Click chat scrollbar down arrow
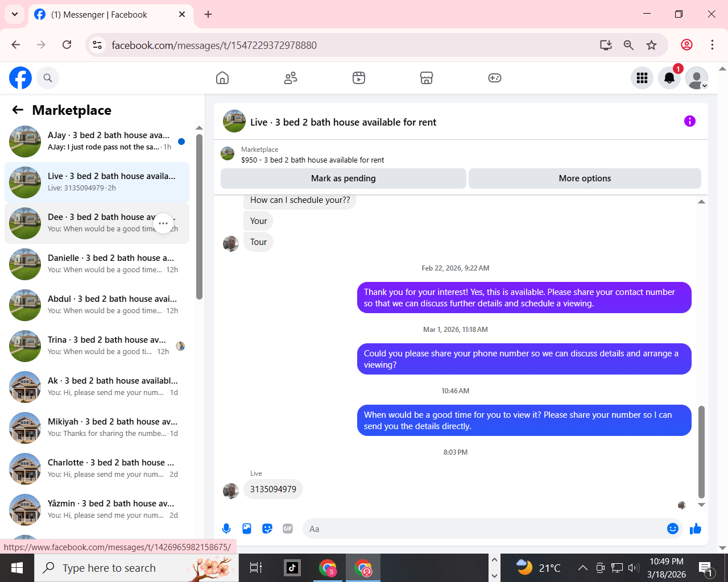Image resolution: width=728 pixels, height=582 pixels. [701, 505]
